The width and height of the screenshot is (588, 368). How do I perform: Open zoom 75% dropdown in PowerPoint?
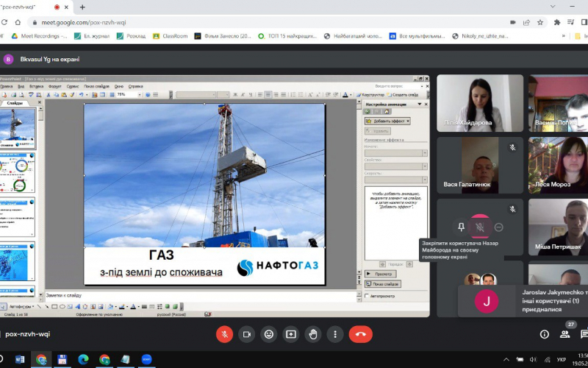pos(140,95)
